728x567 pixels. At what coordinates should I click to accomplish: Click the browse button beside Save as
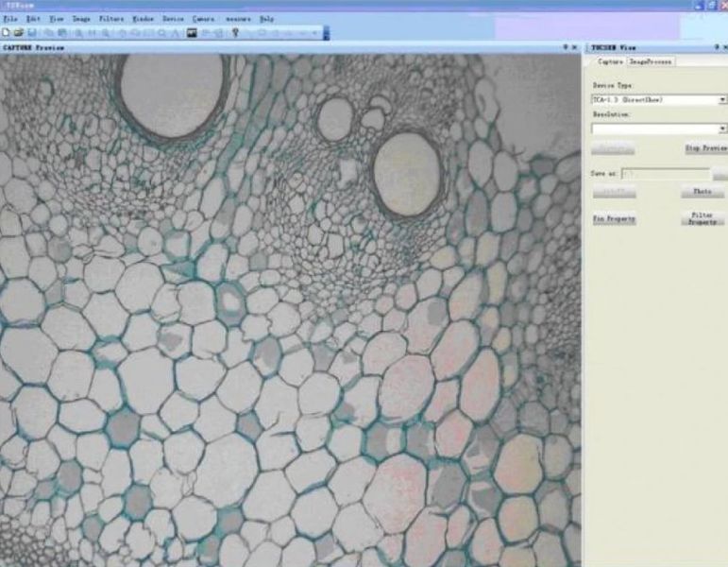720,173
